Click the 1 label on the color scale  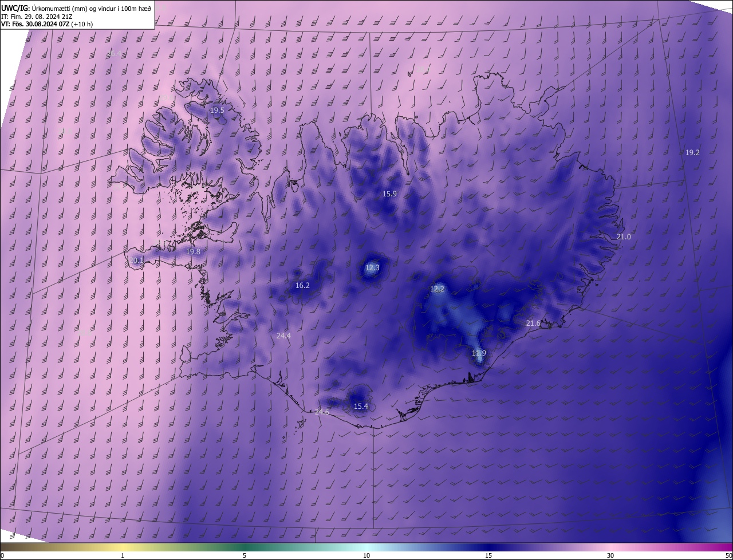click(123, 555)
